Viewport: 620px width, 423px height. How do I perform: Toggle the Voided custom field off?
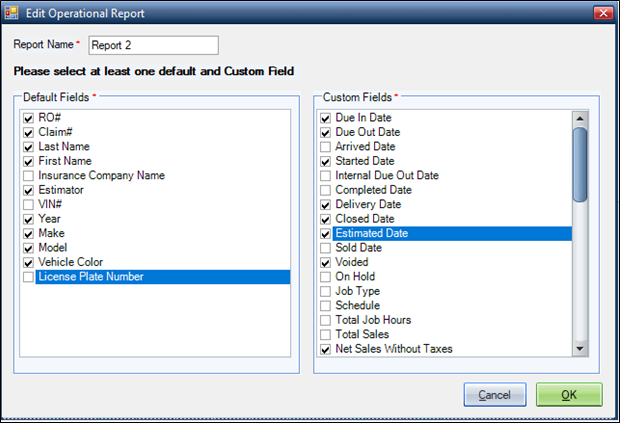coord(325,262)
